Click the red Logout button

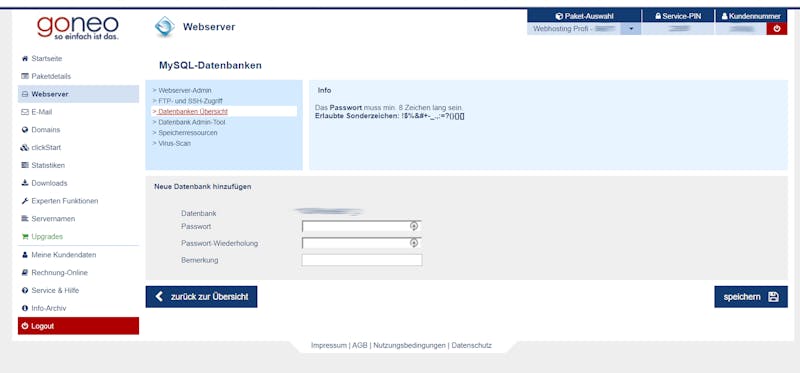point(78,326)
